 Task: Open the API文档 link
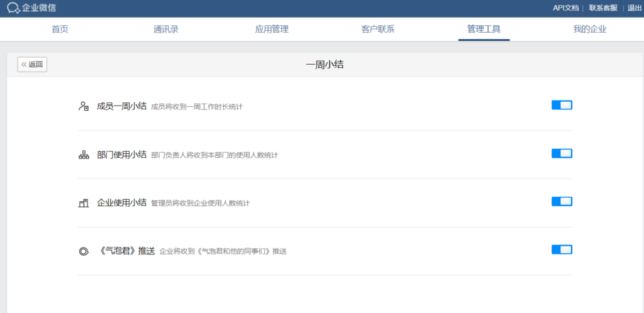pyautogui.click(x=566, y=8)
